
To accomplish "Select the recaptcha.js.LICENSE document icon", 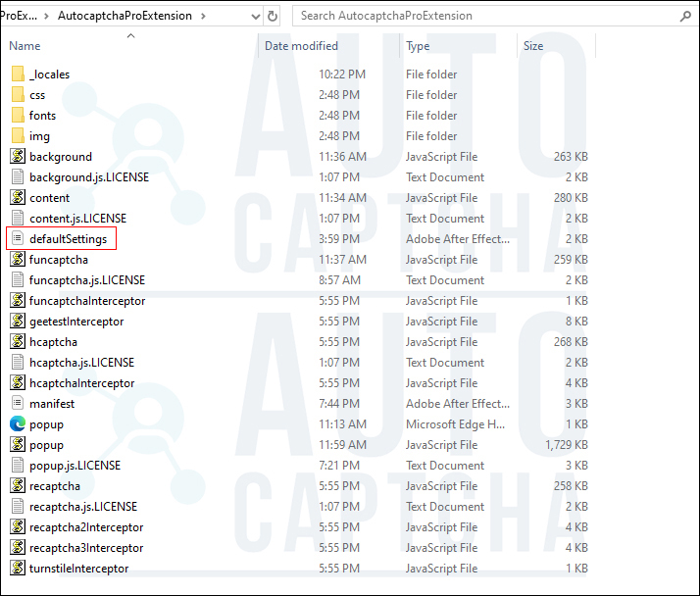I will tap(18, 506).
